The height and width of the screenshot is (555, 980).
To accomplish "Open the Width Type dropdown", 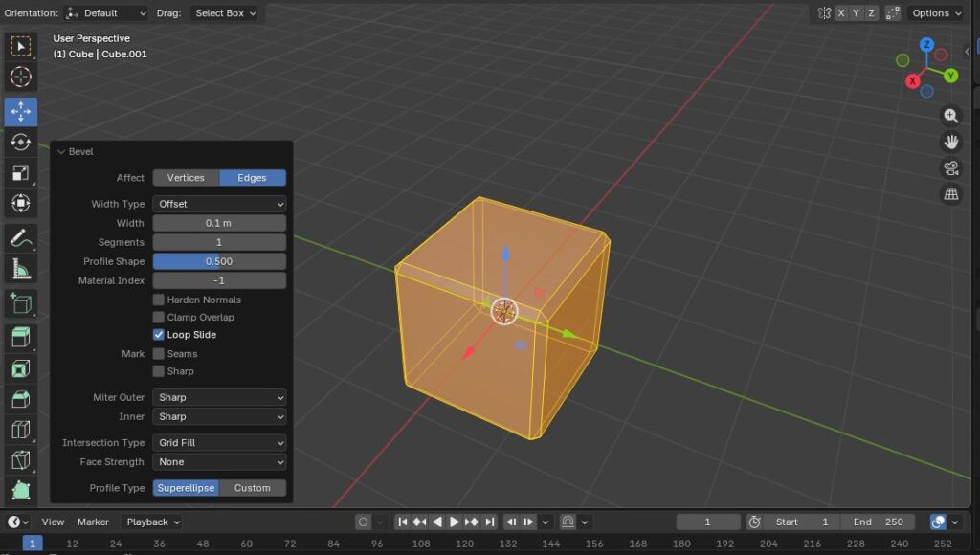I will pos(219,204).
